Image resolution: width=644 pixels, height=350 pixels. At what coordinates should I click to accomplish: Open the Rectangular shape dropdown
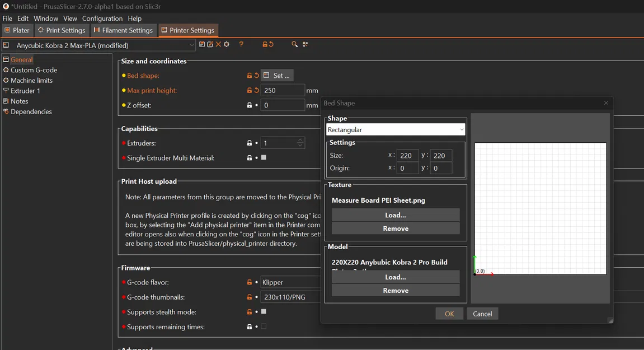(396, 129)
